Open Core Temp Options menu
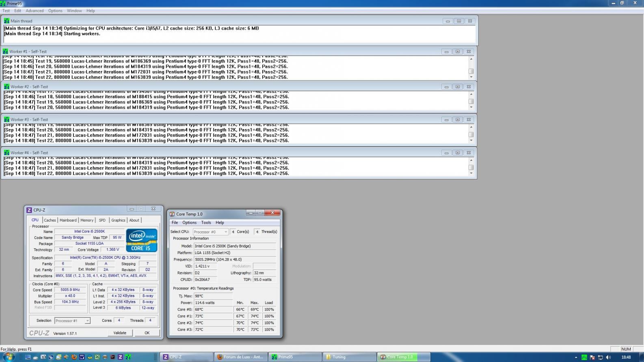The height and width of the screenshot is (362, 644). pyautogui.click(x=189, y=222)
